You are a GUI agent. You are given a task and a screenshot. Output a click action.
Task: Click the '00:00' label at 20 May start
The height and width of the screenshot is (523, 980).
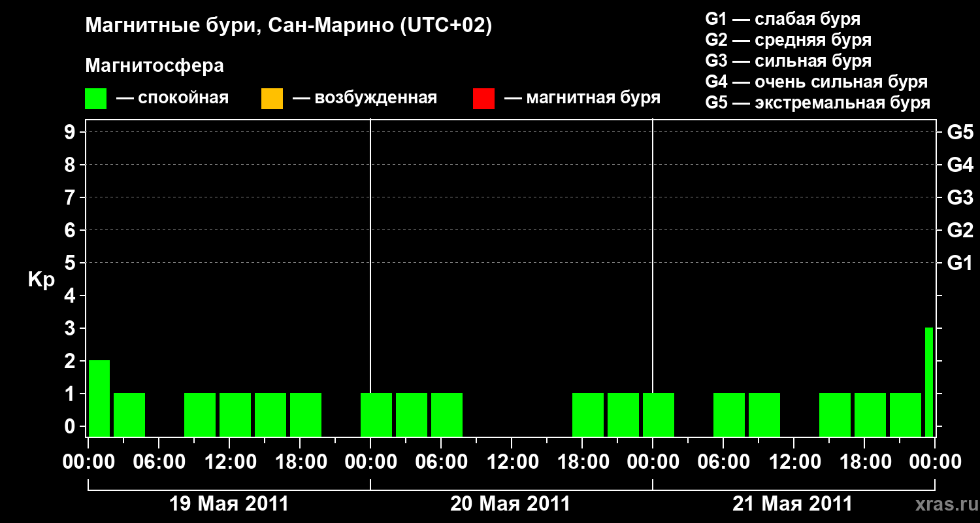pyautogui.click(x=370, y=462)
